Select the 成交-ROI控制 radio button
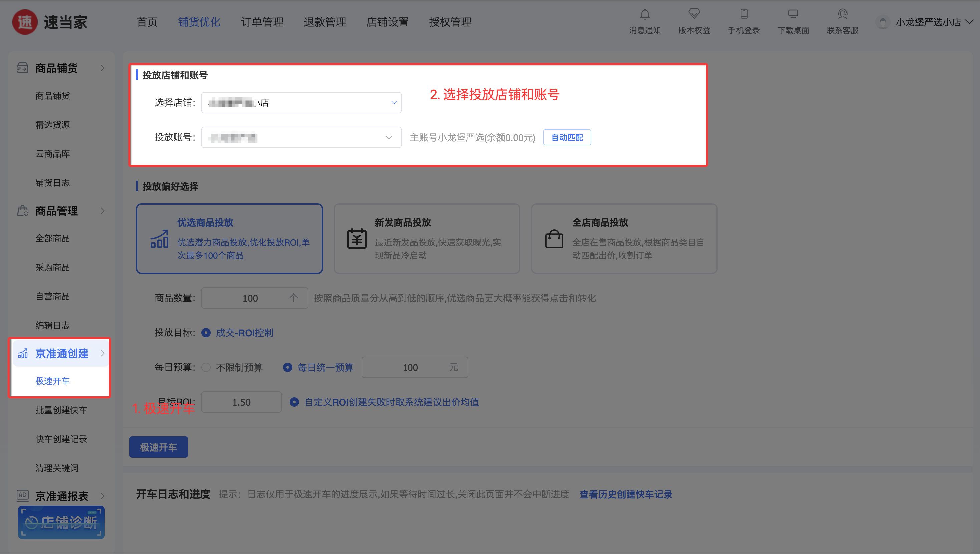Screen dimensions: 980x554 click(206, 333)
